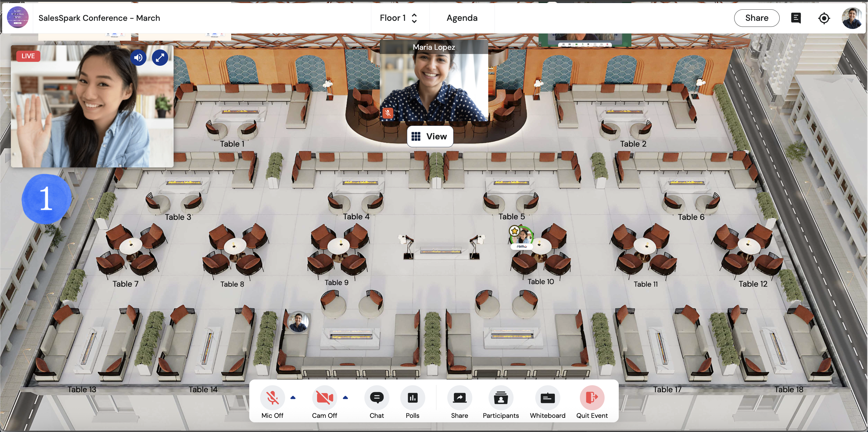This screenshot has width=868, height=432.
Task: Click the Share screen icon in bottom toolbar
Action: 459,398
